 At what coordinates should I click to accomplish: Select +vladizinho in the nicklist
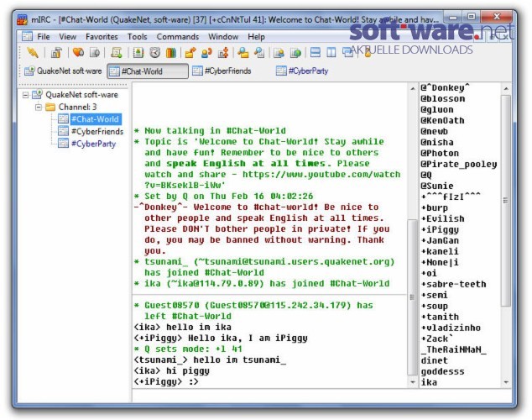[x=451, y=328]
